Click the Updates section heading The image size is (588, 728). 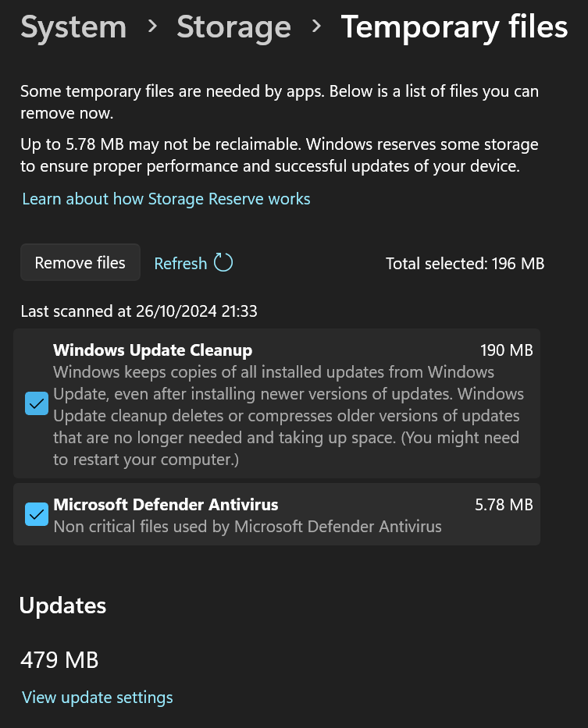pyautogui.click(x=62, y=606)
